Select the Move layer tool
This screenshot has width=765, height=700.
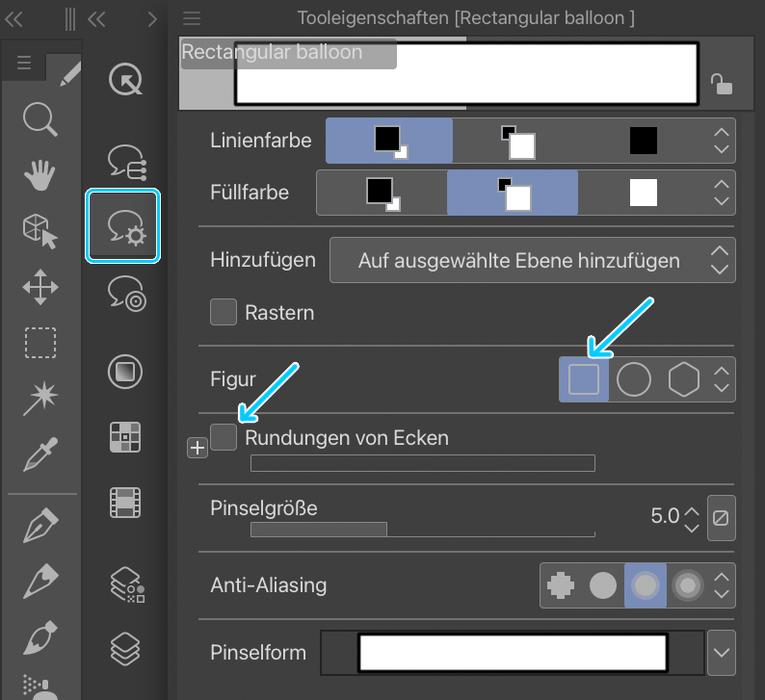click(40, 287)
